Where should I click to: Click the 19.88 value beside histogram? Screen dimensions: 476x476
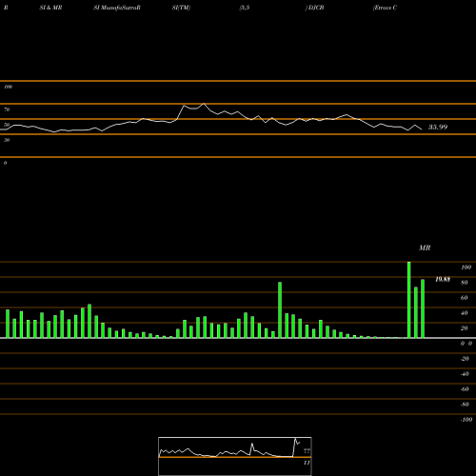pos(443,279)
